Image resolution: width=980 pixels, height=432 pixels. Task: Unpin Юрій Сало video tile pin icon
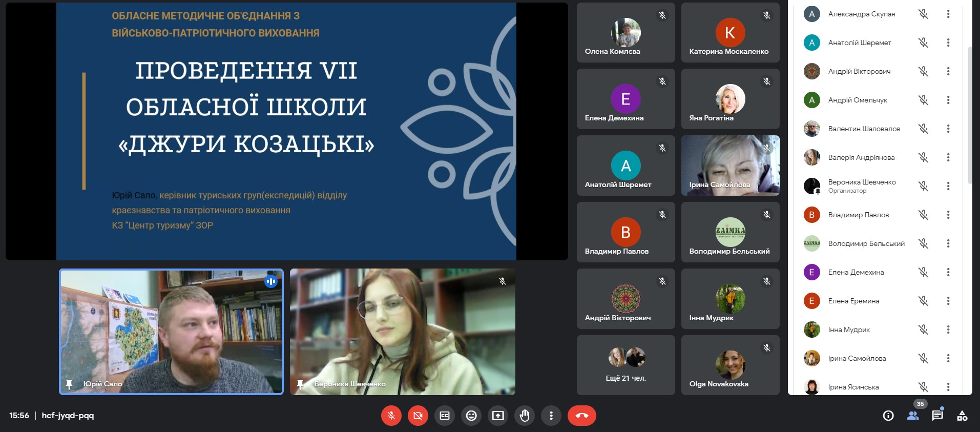[x=69, y=384]
